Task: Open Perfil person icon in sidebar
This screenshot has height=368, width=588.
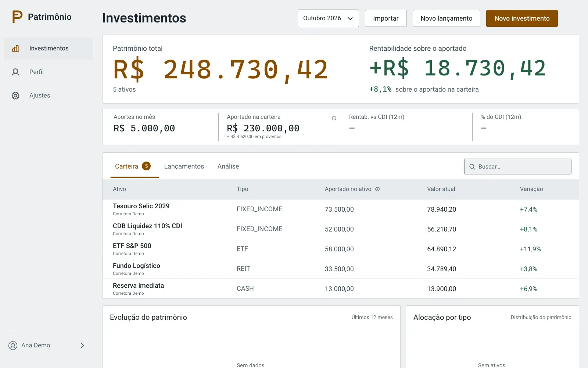Action: 15,72
